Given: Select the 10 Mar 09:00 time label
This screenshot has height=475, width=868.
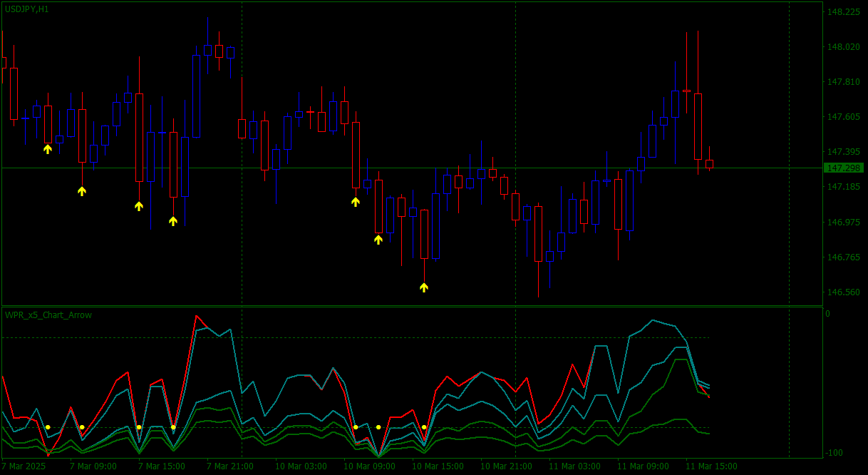Looking at the screenshot, I should pos(369,466).
